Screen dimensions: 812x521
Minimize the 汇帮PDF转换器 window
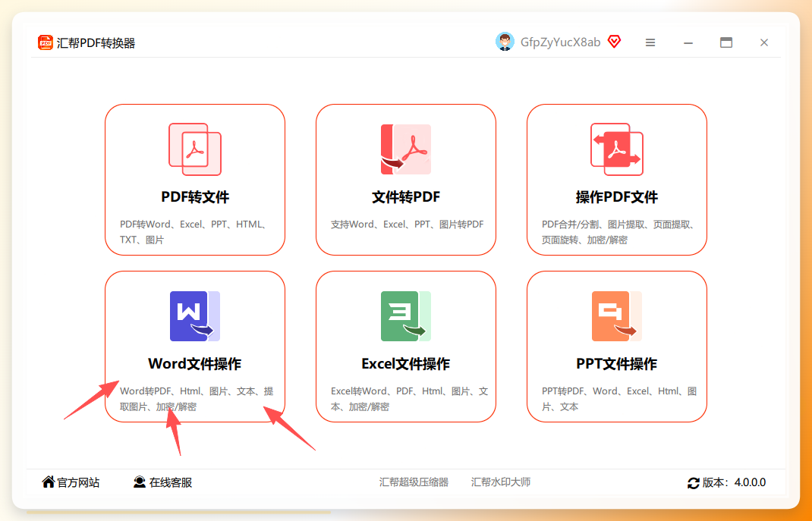(x=688, y=42)
